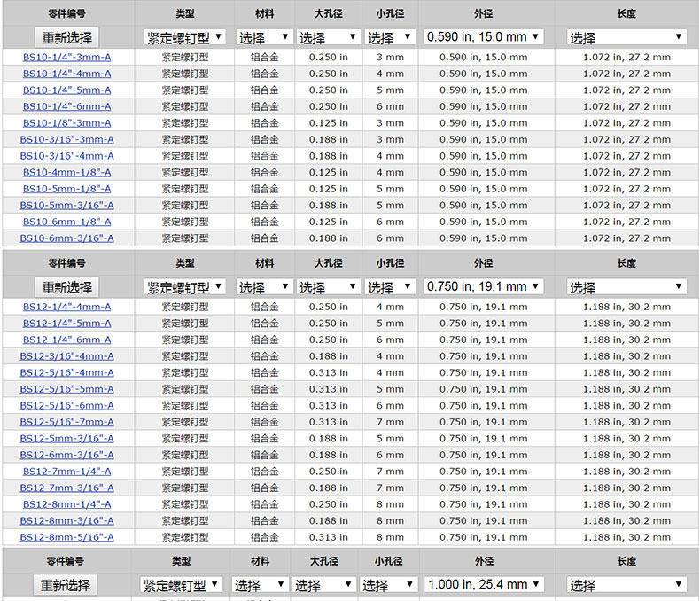The width and height of the screenshot is (700, 601).
Task: Open part link BS12-8mm-5/16"-A
Action: (67, 537)
